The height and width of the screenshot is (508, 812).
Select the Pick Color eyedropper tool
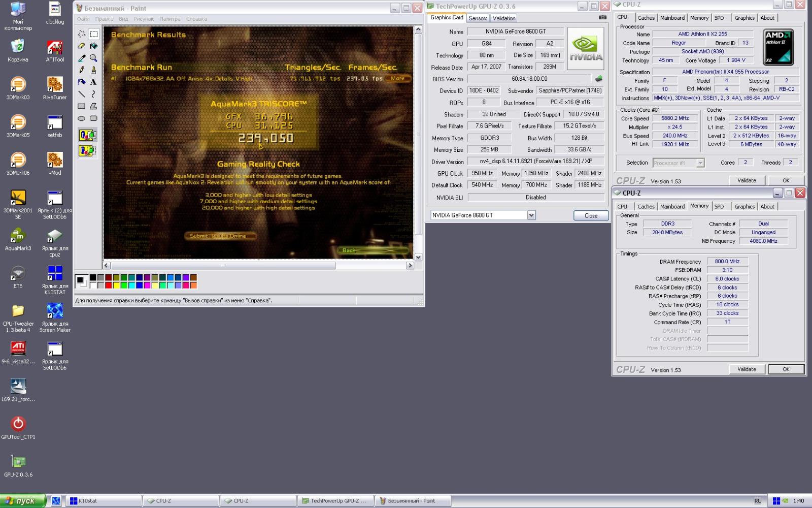(82, 58)
